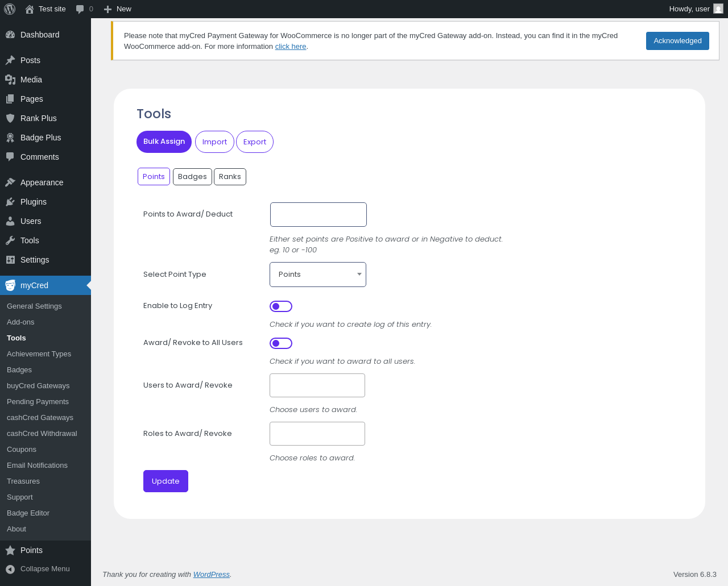
Task: Follow the 'click here' link in notice
Action: click(291, 47)
